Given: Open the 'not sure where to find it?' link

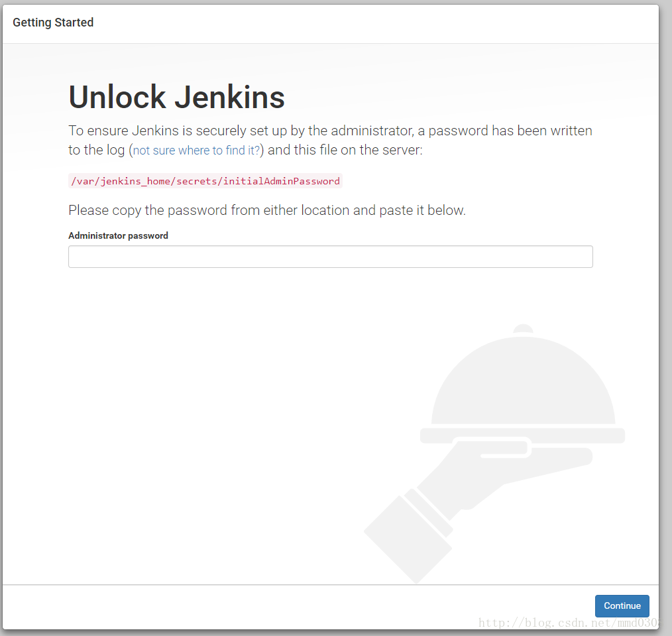Looking at the screenshot, I should click(196, 151).
